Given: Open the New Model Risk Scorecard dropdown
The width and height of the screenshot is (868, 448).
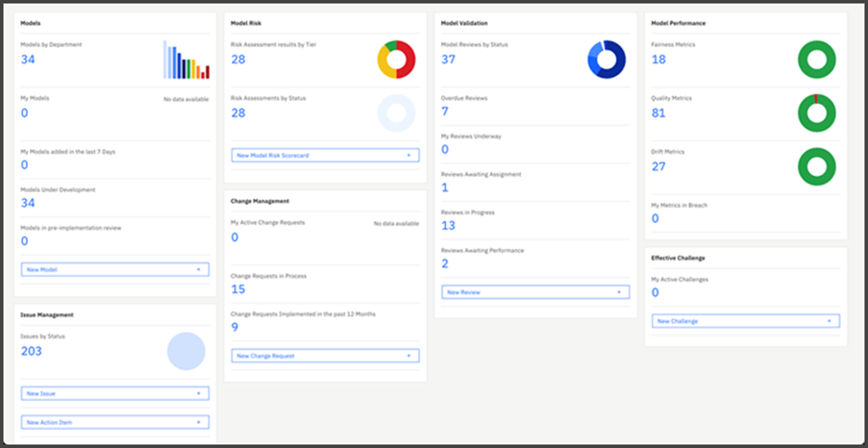Looking at the screenshot, I should [409, 155].
